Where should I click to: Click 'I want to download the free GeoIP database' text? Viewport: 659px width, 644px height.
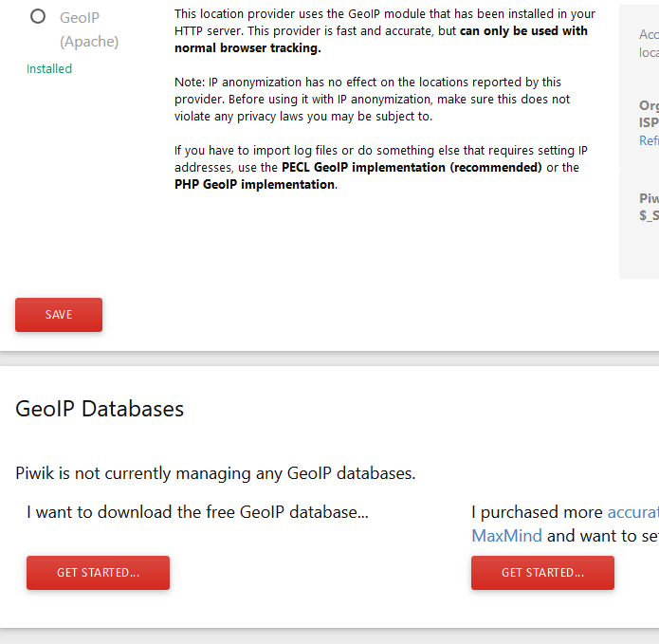[197, 512]
